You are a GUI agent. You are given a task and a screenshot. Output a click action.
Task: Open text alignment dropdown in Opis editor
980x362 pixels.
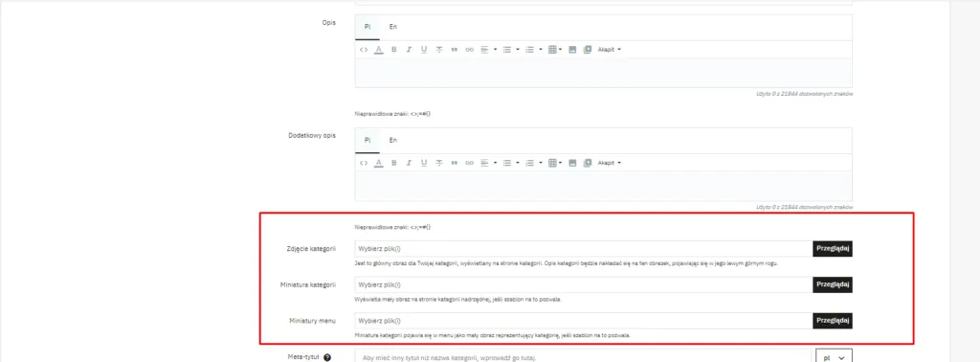[488, 50]
